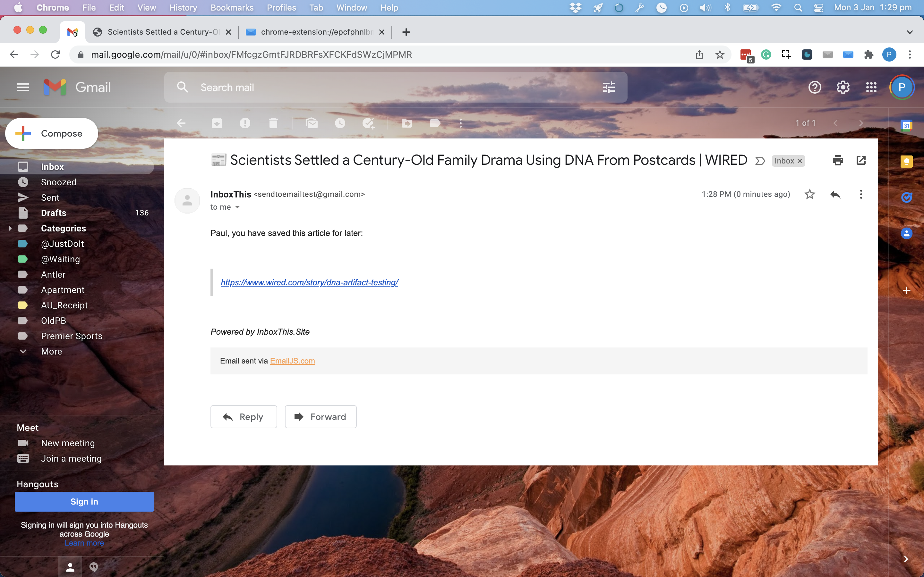Viewport: 924px width, 577px height.
Task: Switch to the chrome-extension browser tab
Action: 313,32
